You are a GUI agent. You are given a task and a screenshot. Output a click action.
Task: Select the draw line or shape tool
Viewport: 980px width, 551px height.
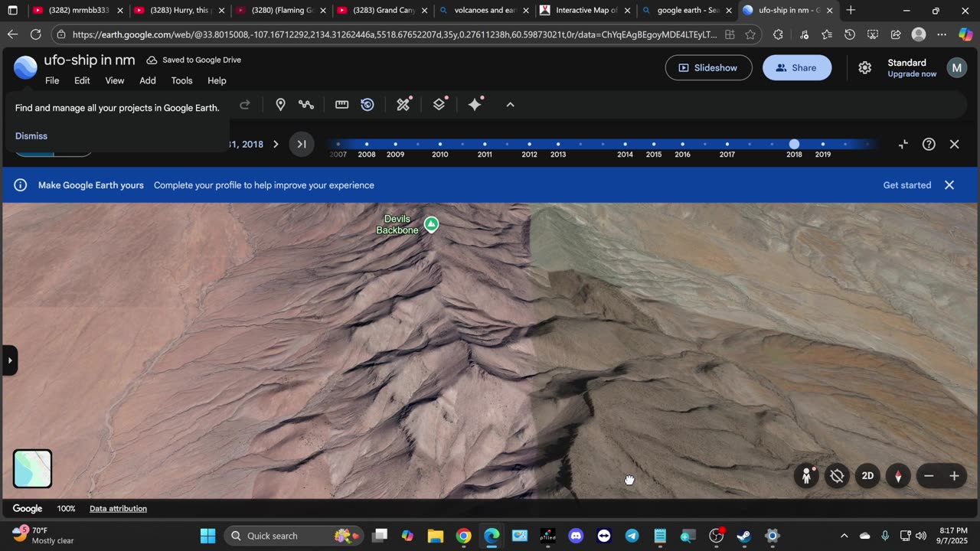[x=306, y=105]
